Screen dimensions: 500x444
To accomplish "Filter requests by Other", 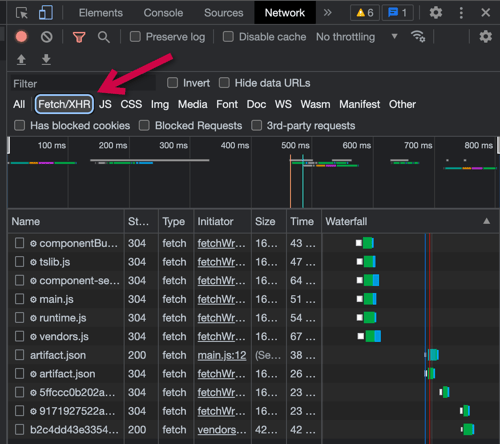I will coord(402,104).
